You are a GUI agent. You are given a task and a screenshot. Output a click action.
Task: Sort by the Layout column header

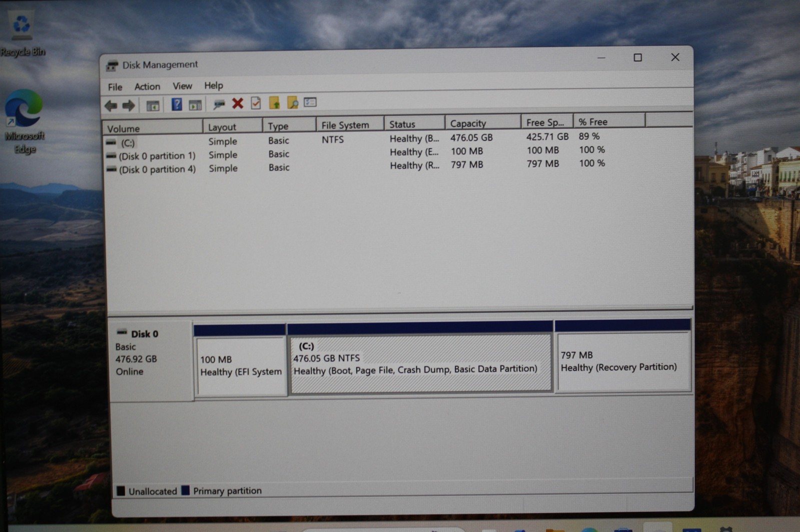pos(233,126)
